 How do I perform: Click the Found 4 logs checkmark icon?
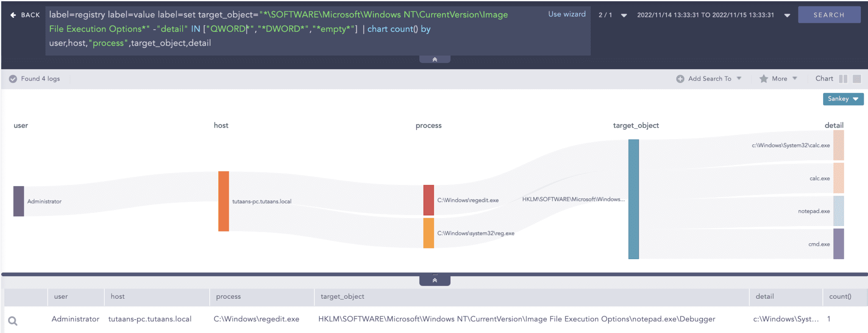13,79
